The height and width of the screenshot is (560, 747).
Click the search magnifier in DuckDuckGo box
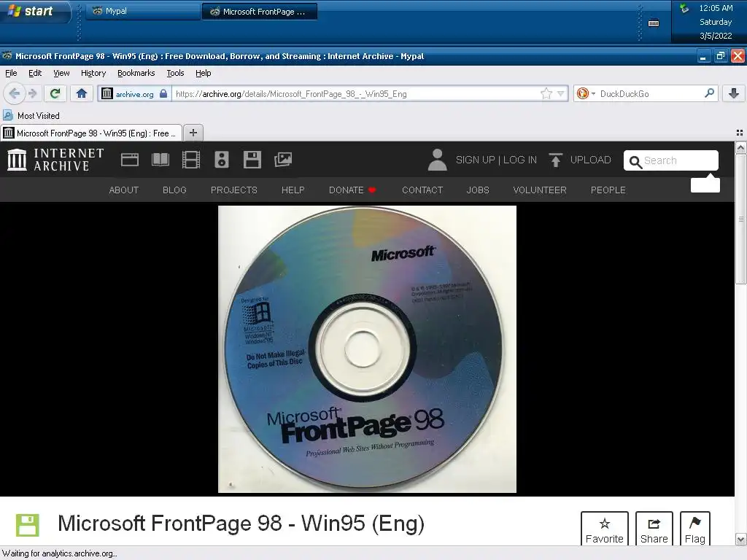coord(709,93)
